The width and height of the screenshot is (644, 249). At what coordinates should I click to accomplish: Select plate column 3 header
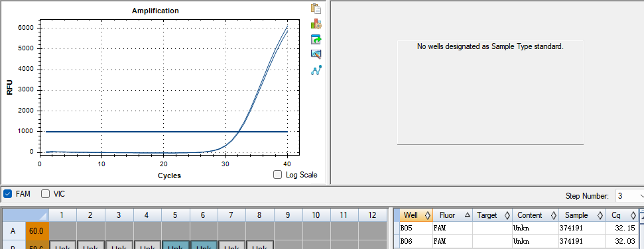[x=119, y=215]
